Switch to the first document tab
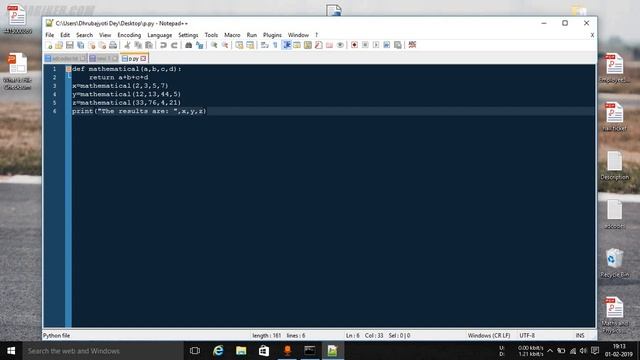The width and height of the screenshot is (640, 360). [x=65, y=59]
